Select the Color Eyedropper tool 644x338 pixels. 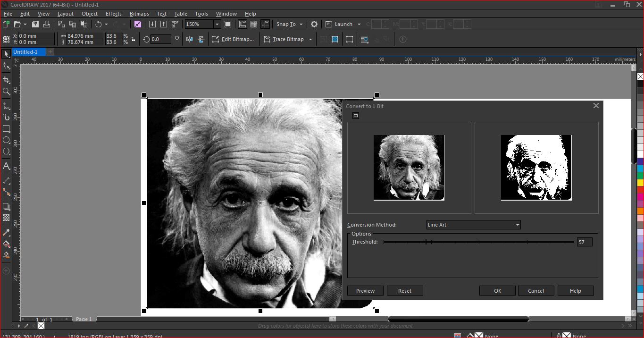pyautogui.click(x=6, y=233)
